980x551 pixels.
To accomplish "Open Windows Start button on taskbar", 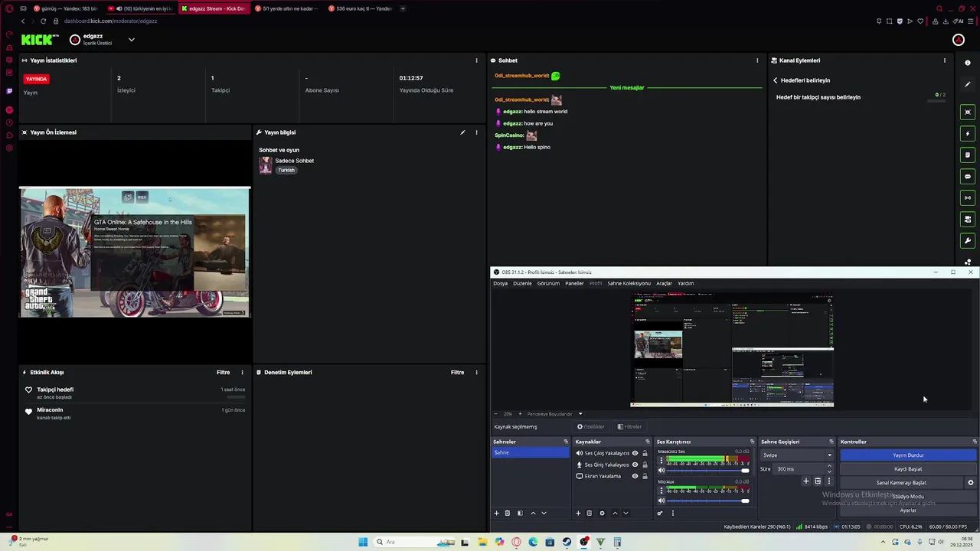I will 363,542.
